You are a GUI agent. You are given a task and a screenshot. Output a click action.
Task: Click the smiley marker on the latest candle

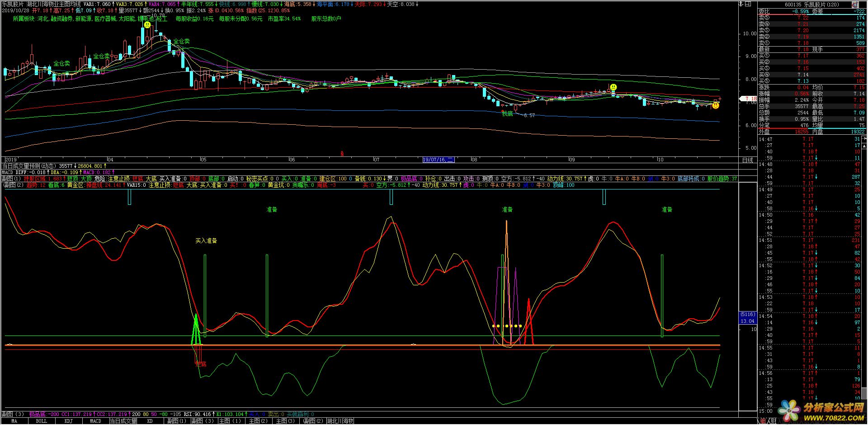tap(715, 105)
